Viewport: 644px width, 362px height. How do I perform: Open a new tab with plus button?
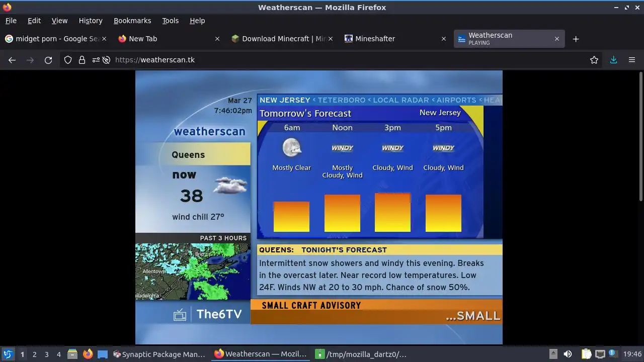pos(576,39)
